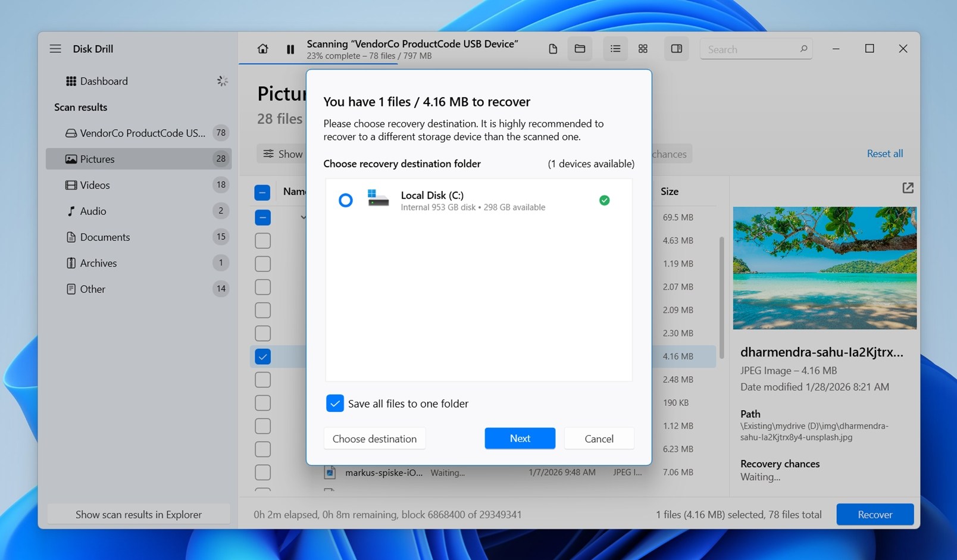This screenshot has width=957, height=560.
Task: Uncheck Save all files to one folder
Action: click(x=335, y=403)
